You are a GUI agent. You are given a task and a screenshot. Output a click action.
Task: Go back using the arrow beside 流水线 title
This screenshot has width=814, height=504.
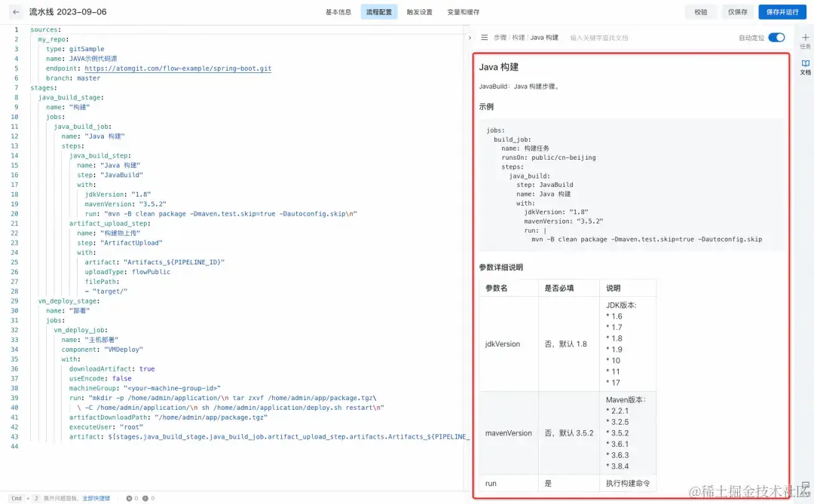tap(16, 12)
